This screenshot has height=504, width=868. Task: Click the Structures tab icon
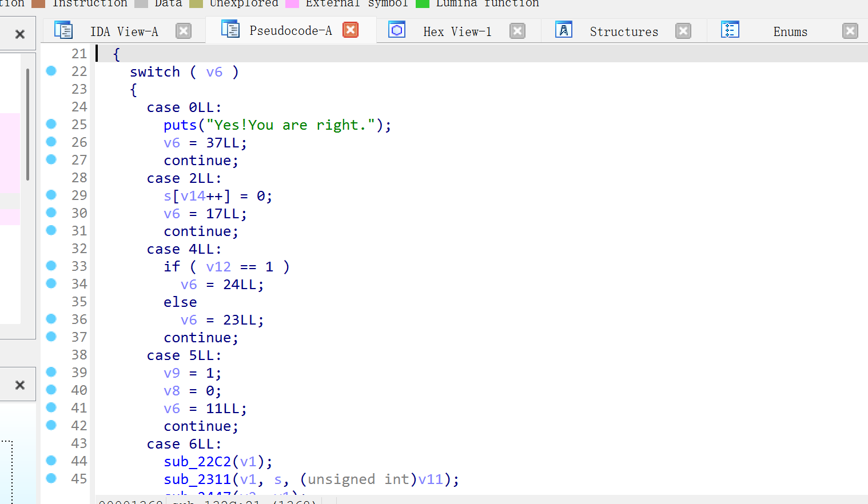point(564,30)
